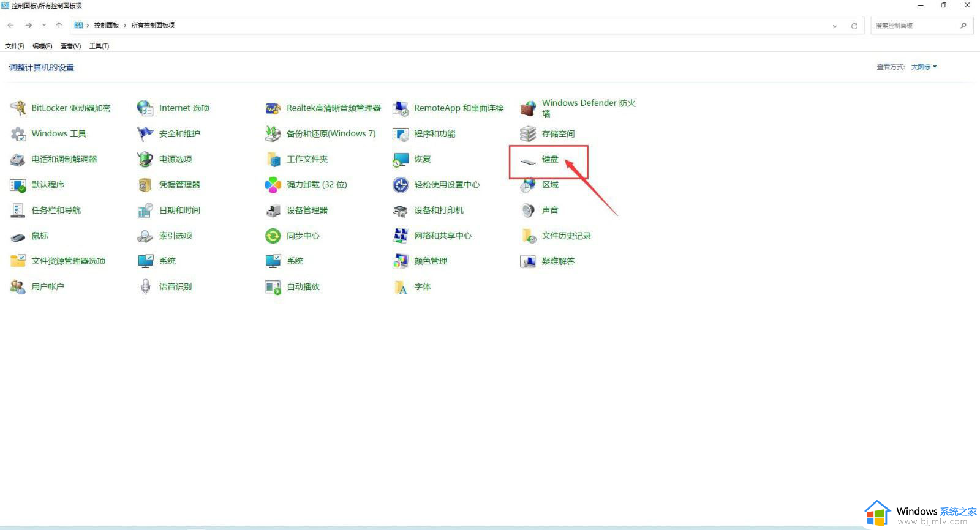Screen dimensions: 980x530
Task: Open the 索引选项 magnifier icon
Action: tap(146, 236)
